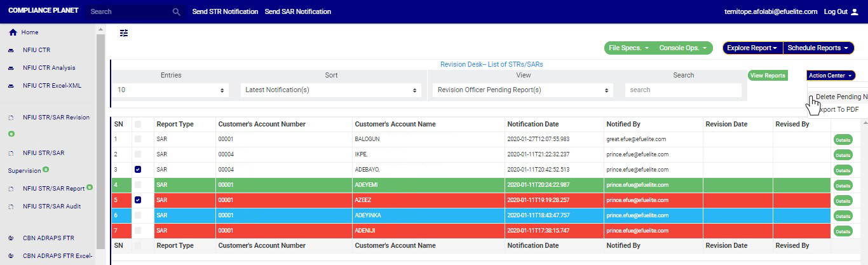Screen dimensions: 868x265
Task: Expand the File Specs. dropdown
Action: coord(628,48)
